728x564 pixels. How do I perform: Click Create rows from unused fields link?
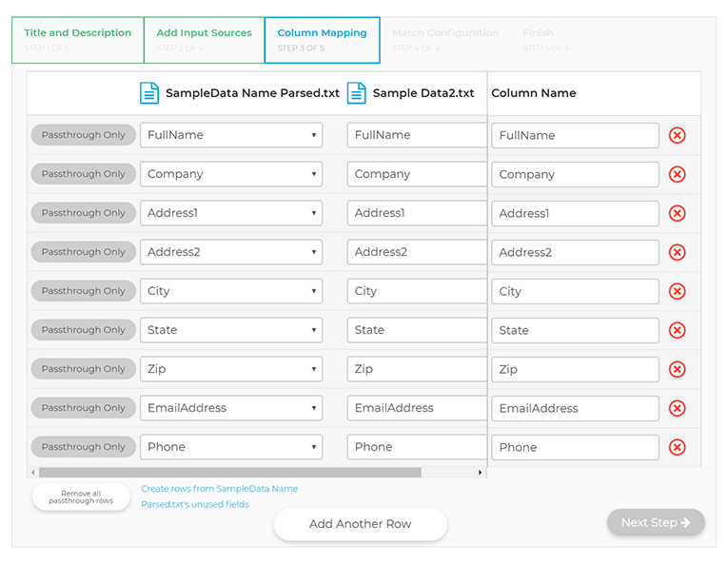click(x=219, y=496)
